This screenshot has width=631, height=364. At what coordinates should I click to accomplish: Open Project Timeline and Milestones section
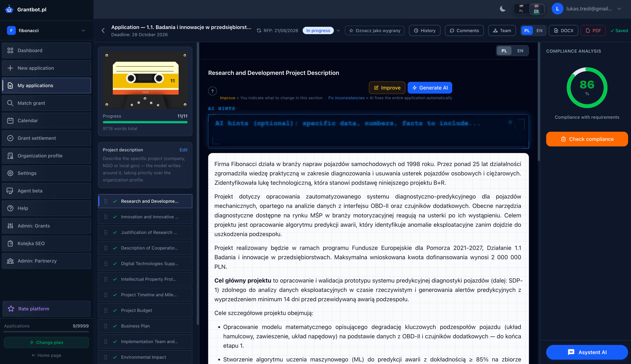point(145,295)
